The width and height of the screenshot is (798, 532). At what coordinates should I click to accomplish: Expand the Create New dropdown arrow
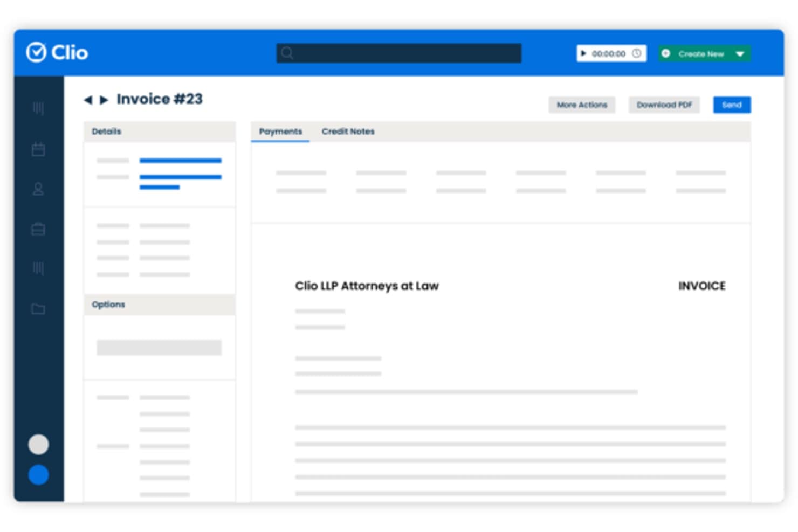(x=740, y=54)
